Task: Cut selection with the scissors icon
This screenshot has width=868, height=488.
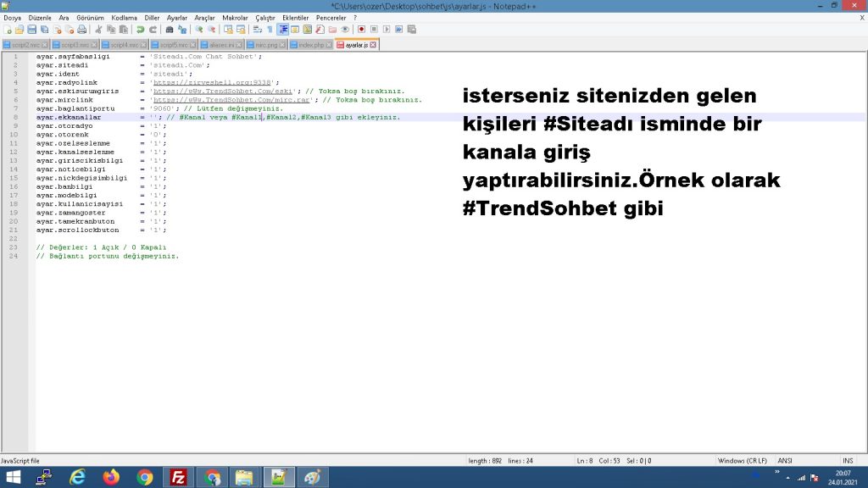Action: pyautogui.click(x=98, y=30)
